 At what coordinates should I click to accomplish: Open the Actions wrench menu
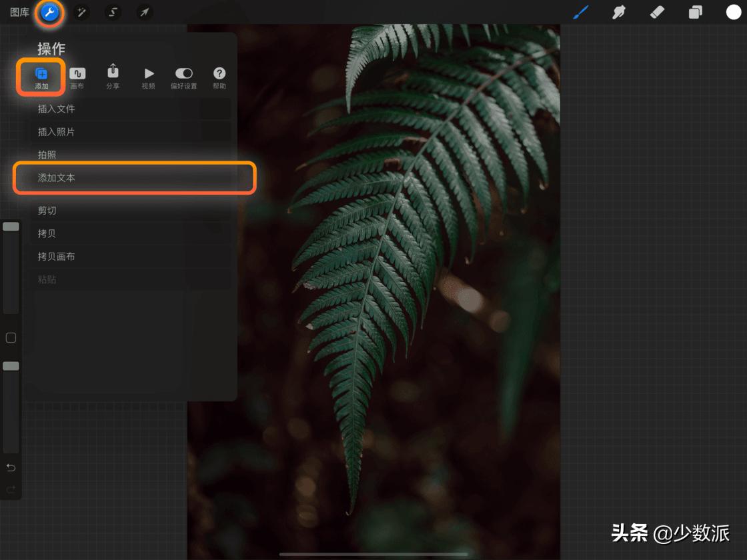tap(49, 13)
